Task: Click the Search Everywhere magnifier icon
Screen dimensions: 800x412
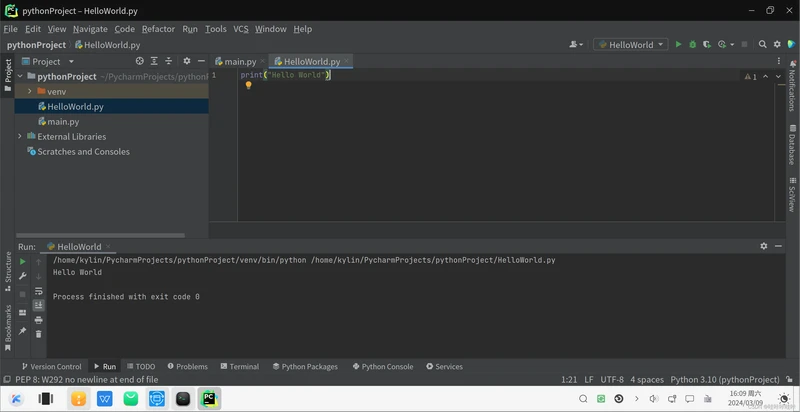Action: [762, 44]
